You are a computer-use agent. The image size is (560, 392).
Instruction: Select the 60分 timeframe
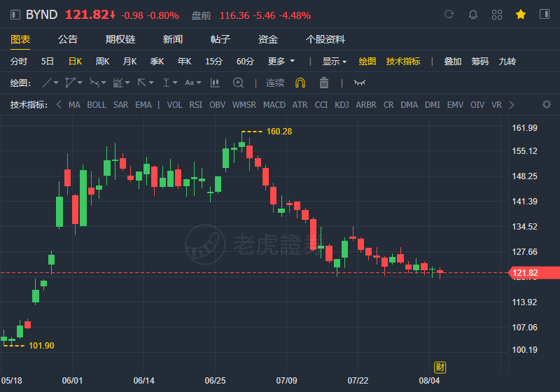pyautogui.click(x=245, y=62)
